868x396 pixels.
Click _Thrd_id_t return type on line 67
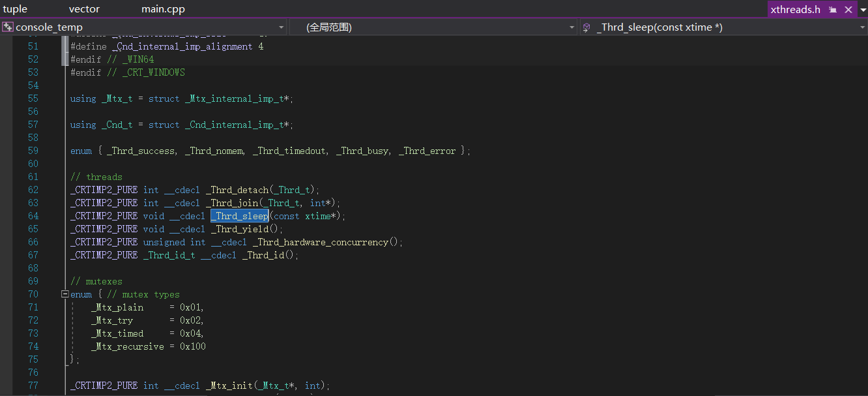[169, 255]
